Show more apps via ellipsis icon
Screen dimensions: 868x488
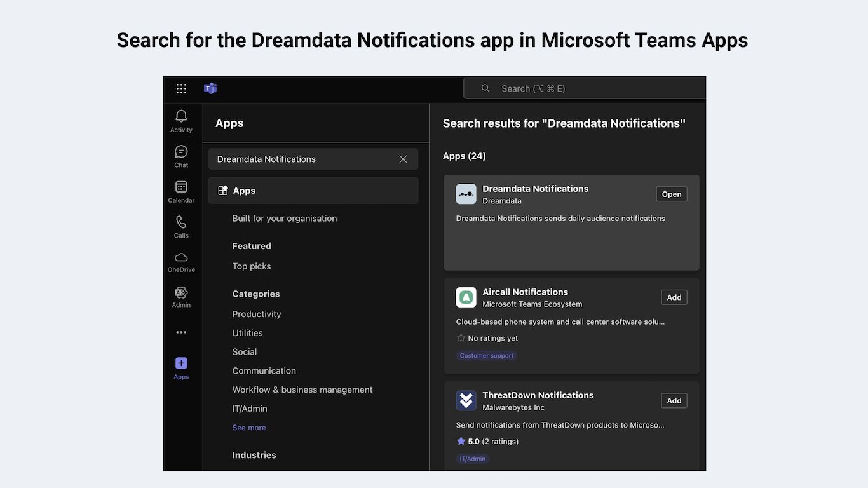click(181, 332)
